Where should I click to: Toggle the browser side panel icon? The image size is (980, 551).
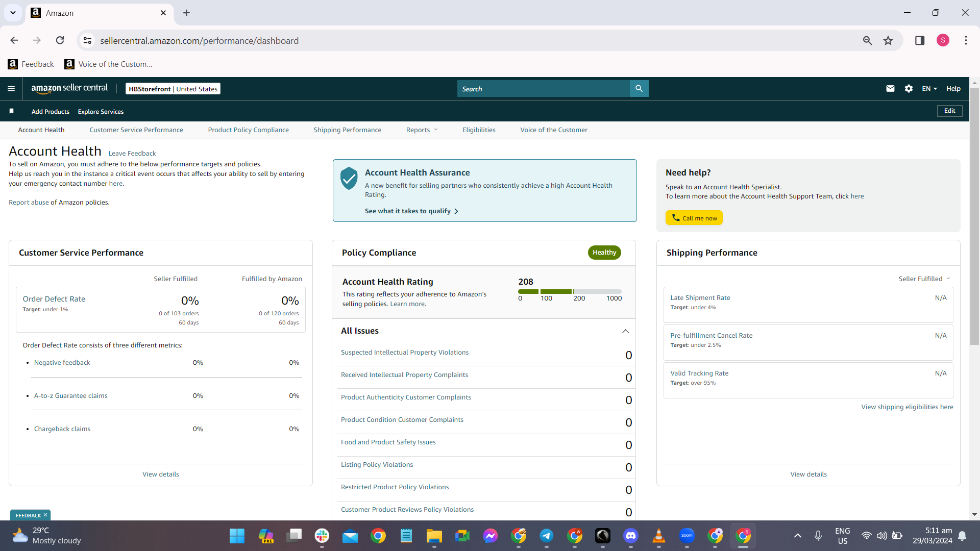pyautogui.click(x=920, y=40)
